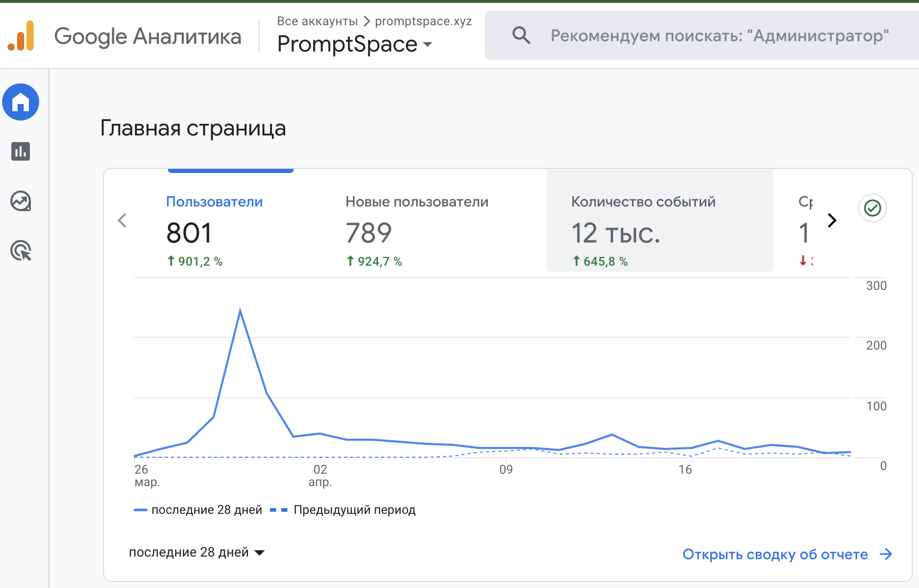Open the Home page sidebar icon
The image size is (919, 588).
point(21,102)
